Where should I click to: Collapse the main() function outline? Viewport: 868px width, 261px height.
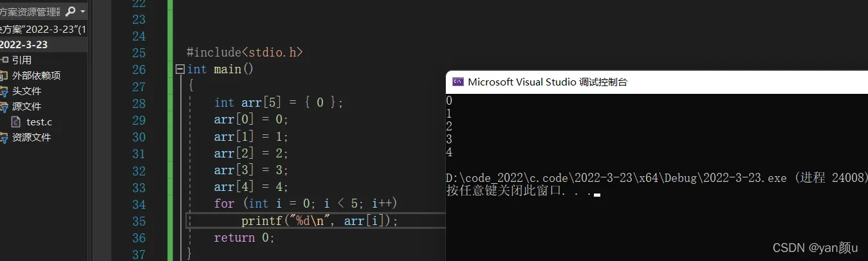click(180, 69)
